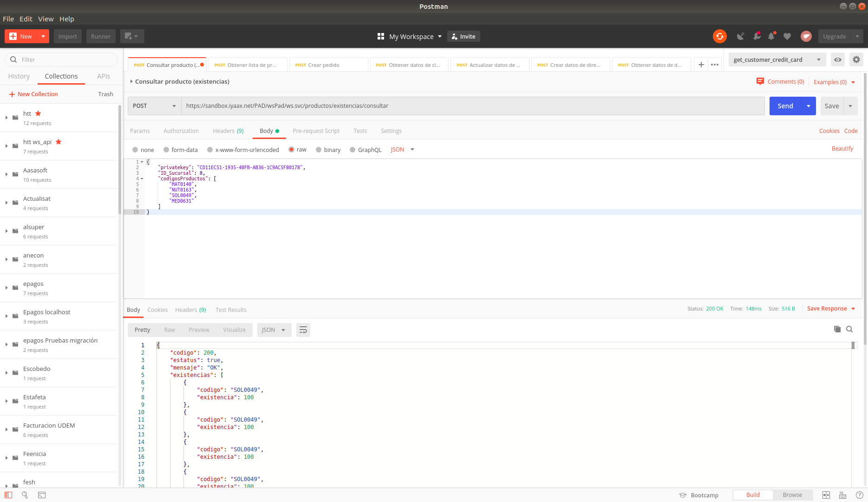This screenshot has width=868, height=502.
Task: Open the tab options ellipsis menu
Action: (715, 65)
